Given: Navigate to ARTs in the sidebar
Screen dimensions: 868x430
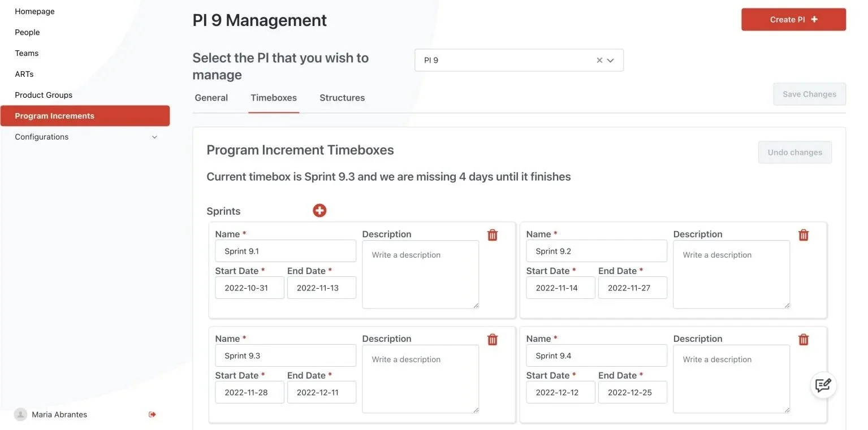Looking at the screenshot, I should 24,74.
